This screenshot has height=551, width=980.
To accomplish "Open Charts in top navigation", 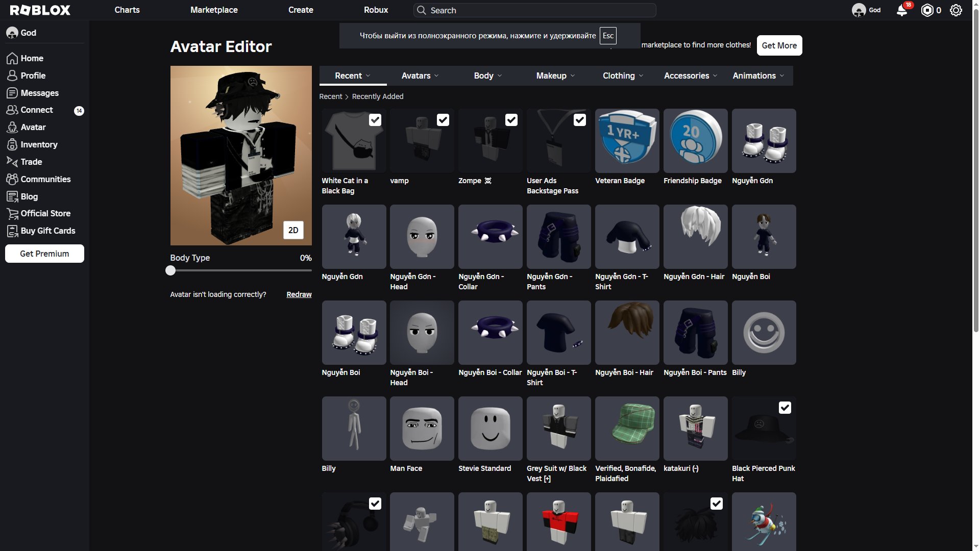I will click(x=127, y=10).
